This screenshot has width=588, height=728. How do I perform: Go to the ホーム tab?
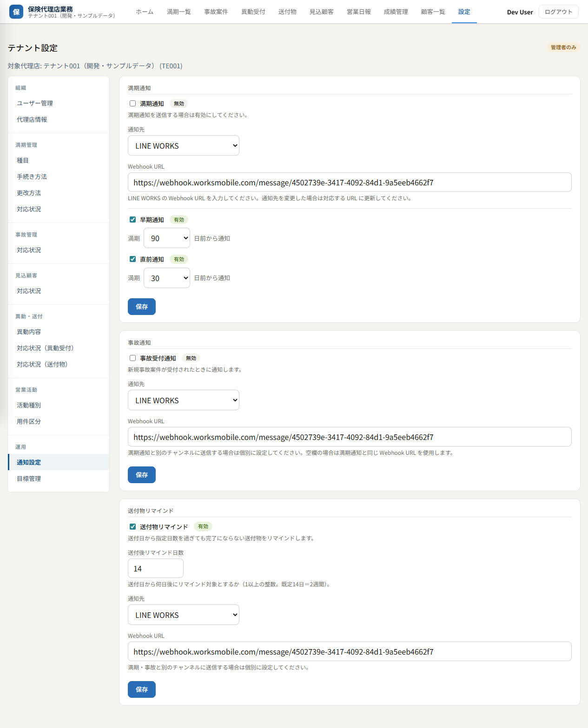pos(145,12)
